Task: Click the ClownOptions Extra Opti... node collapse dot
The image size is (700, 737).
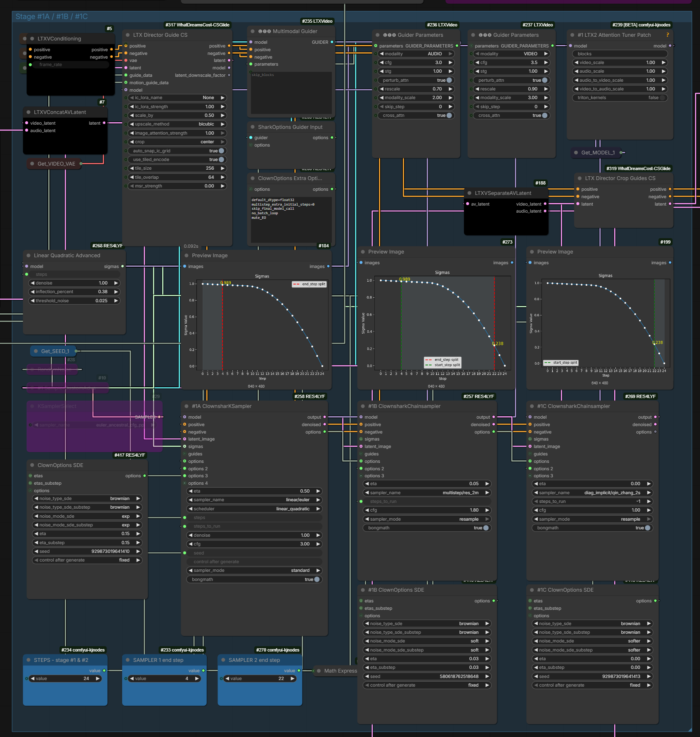Action: [253, 178]
